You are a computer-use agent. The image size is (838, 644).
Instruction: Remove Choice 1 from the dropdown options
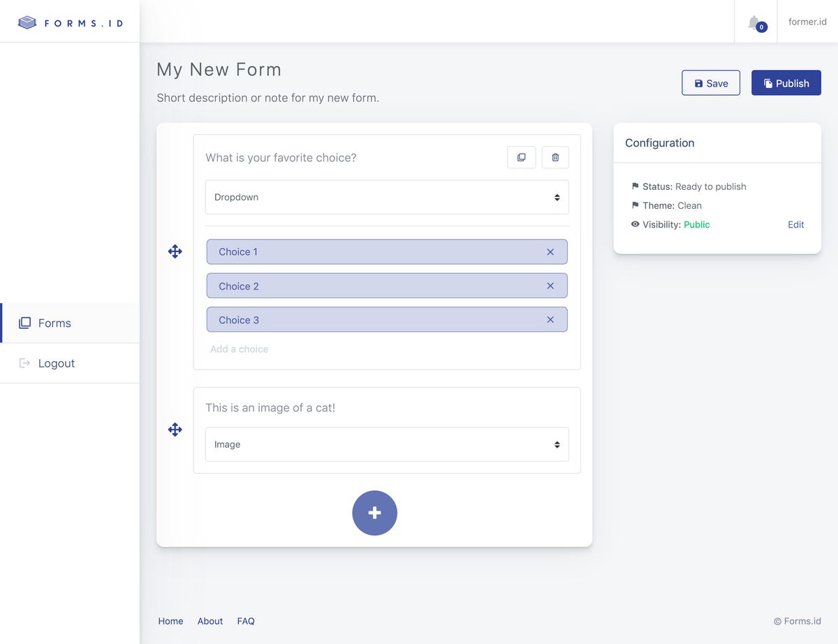coord(550,251)
